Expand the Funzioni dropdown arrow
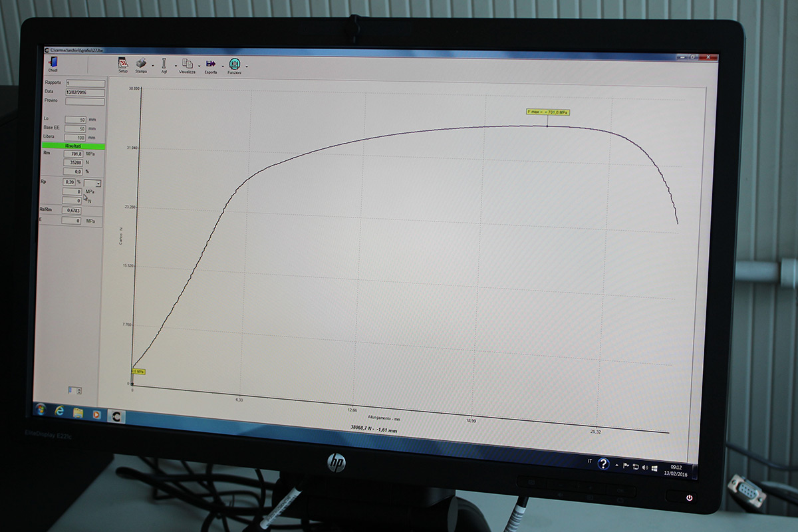Viewport: 798px width, 532px height. (x=247, y=66)
